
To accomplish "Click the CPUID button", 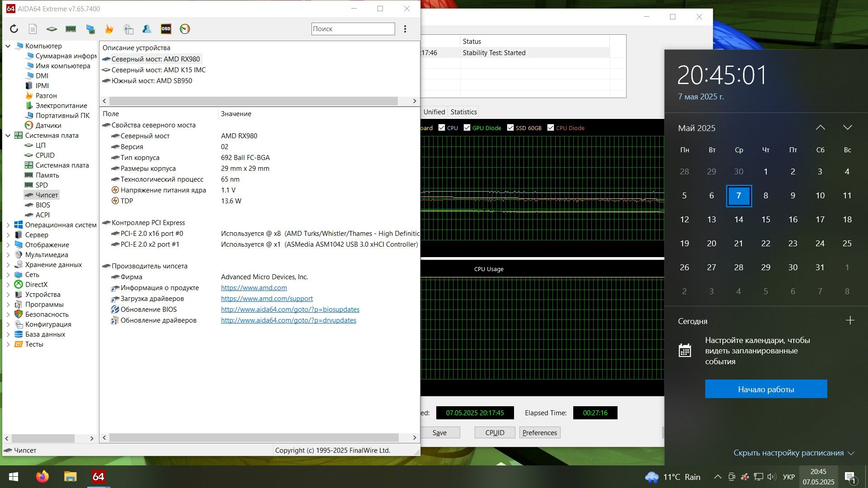I will pyautogui.click(x=495, y=432).
